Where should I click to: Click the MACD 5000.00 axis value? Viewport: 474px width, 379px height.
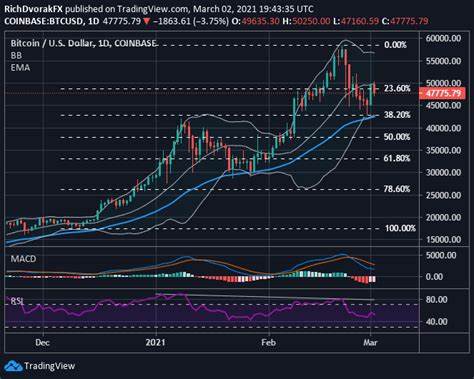(441, 256)
